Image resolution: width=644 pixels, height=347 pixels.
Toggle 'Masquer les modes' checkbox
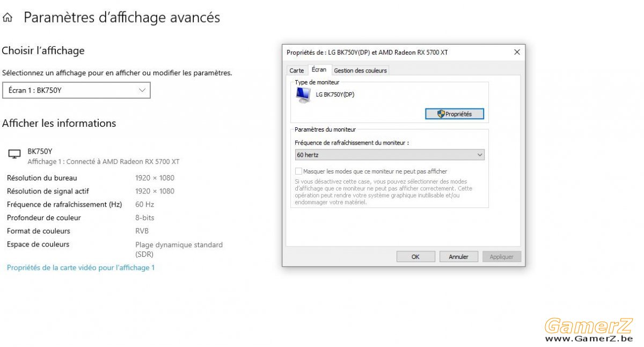pos(299,171)
